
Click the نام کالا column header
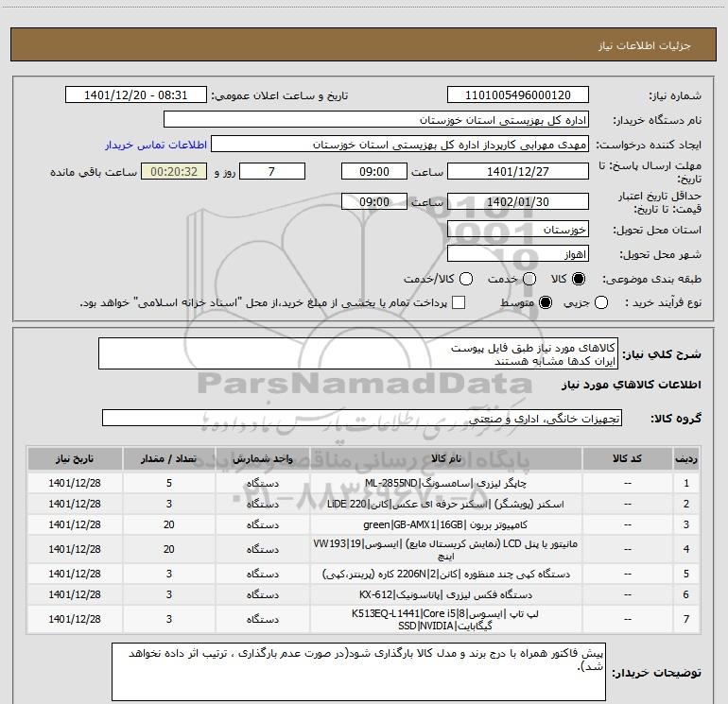tap(445, 459)
